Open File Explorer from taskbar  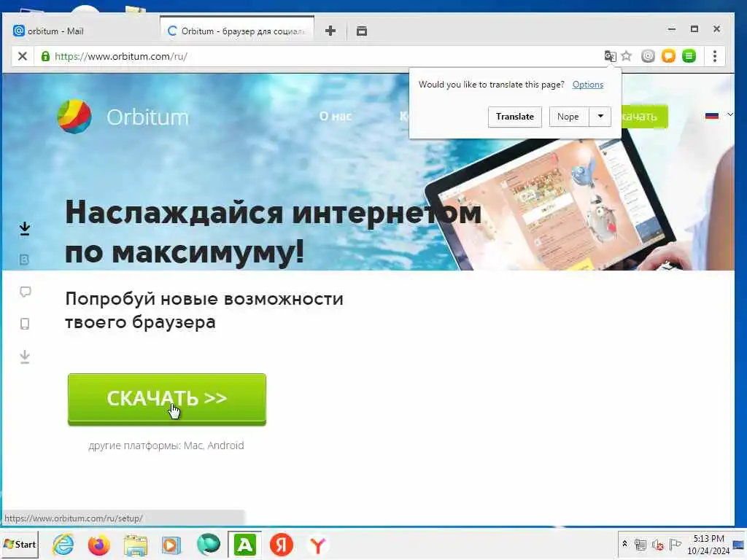[x=135, y=545]
